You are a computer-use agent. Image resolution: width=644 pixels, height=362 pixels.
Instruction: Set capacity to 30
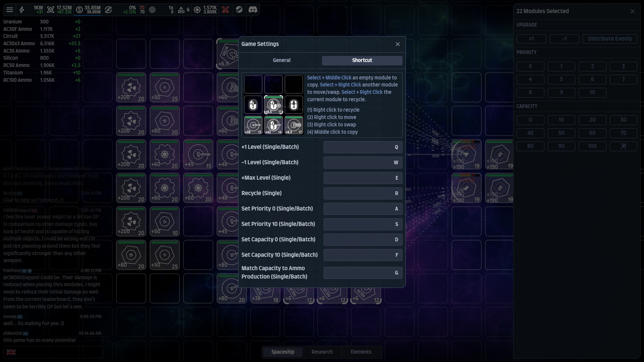623,120
